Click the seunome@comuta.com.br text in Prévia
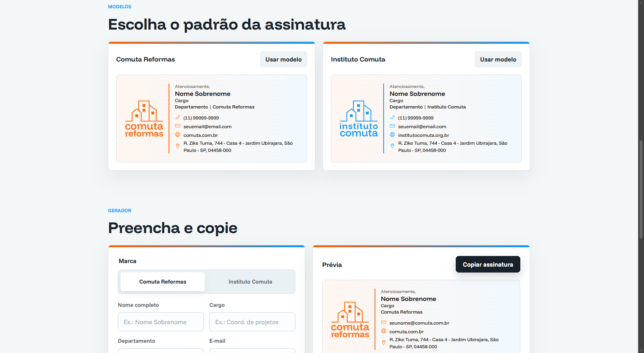This screenshot has height=353, width=644. [419, 323]
